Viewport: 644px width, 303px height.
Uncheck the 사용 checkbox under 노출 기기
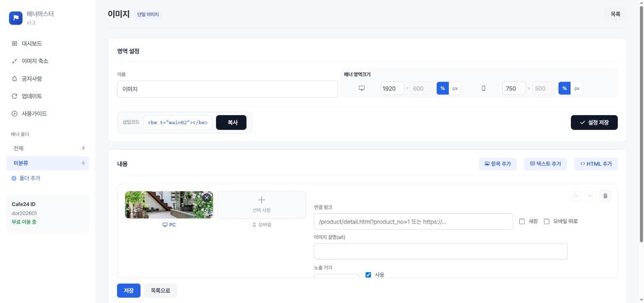[x=368, y=275]
